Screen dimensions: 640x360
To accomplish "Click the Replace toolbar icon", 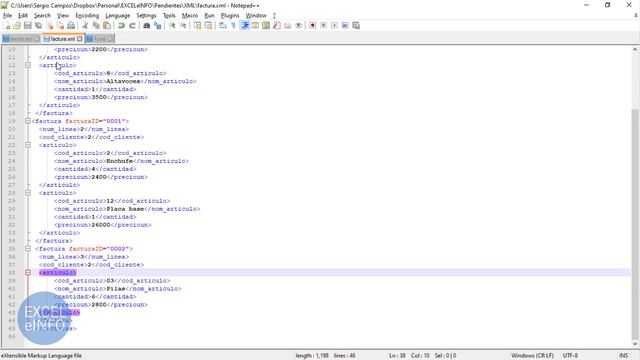I will (158, 25).
